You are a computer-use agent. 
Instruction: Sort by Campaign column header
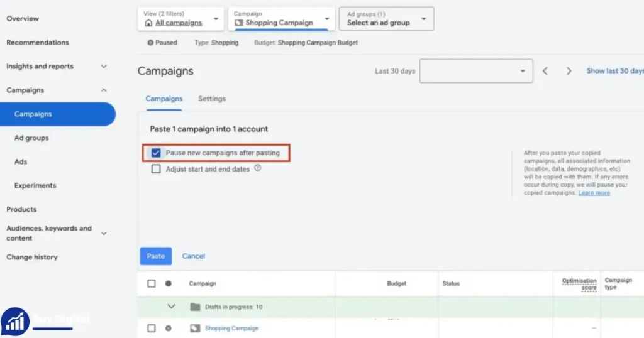[203, 283]
